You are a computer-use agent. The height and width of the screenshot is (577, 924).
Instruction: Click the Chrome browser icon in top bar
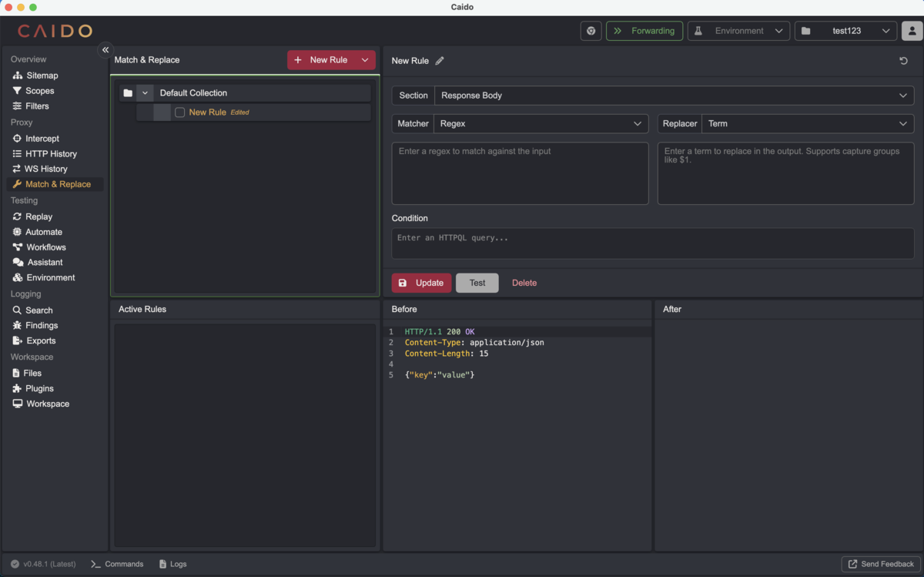click(591, 31)
